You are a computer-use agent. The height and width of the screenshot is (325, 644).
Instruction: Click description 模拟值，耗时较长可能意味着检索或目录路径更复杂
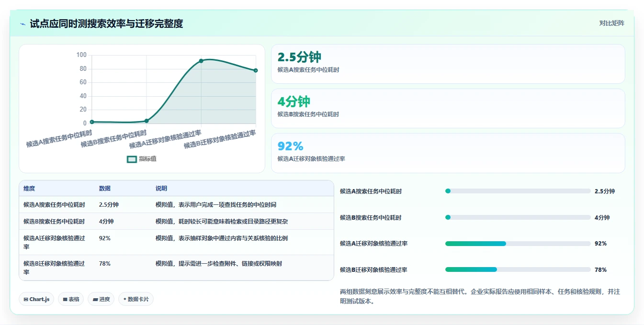pyautogui.click(x=222, y=222)
